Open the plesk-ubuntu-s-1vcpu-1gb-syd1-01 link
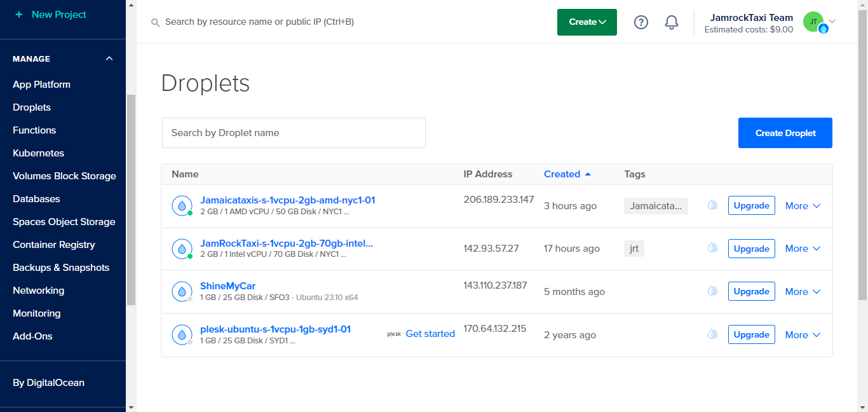868x412 pixels. click(x=276, y=329)
